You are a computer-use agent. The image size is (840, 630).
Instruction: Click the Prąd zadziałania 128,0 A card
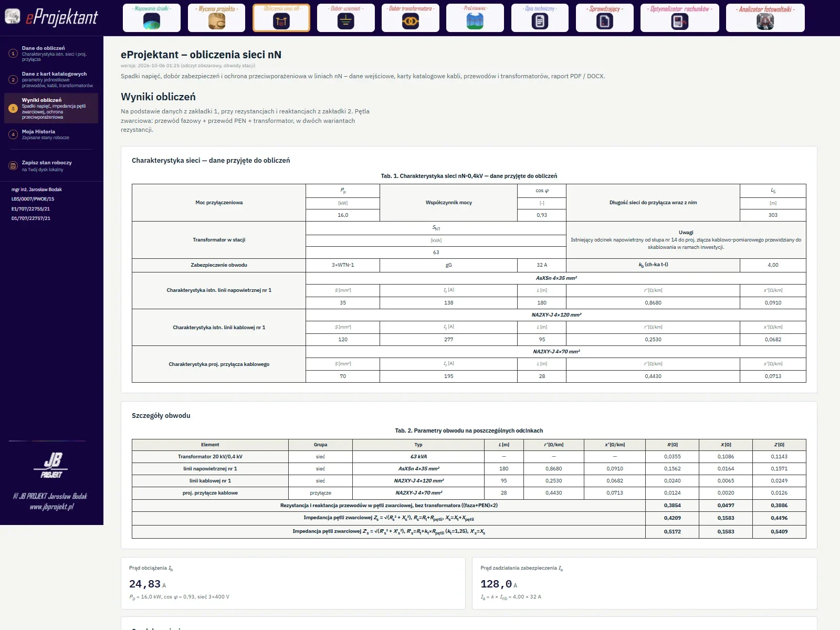[644, 583]
